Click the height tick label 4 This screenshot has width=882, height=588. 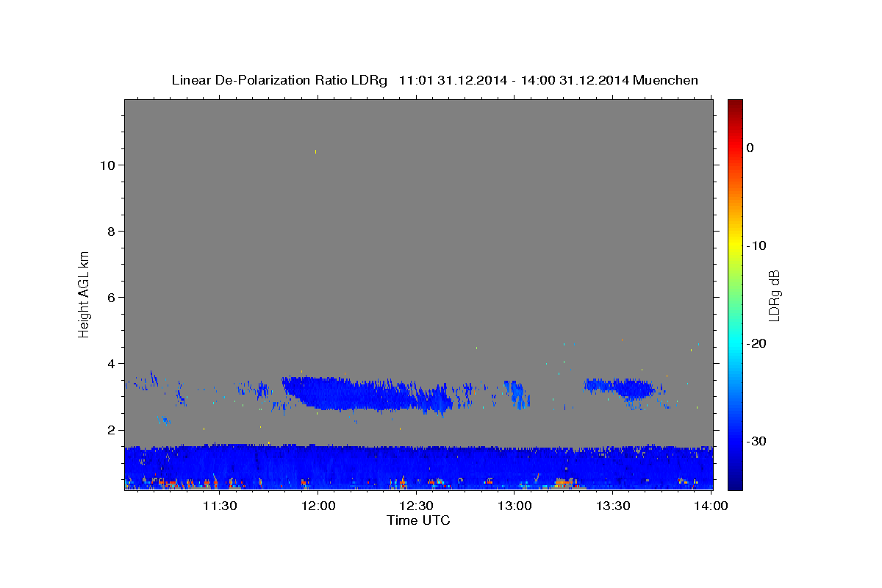pos(110,363)
